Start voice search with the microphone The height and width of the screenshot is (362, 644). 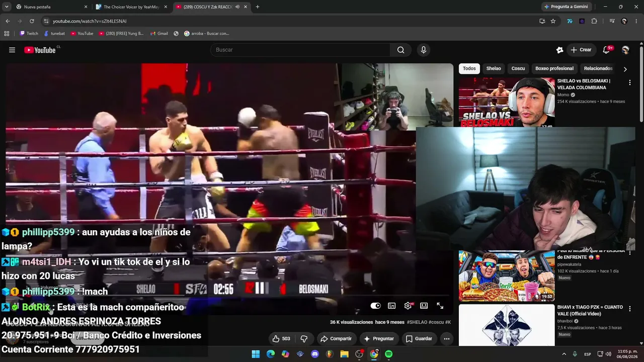click(423, 50)
